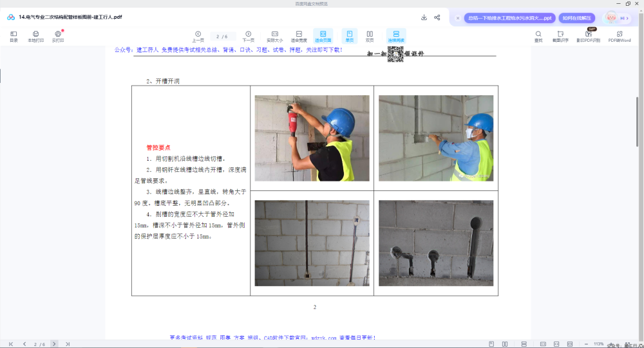This screenshot has width=644, height=348.
Task: Click the ppt summary suggestion pill
Action: pyautogui.click(x=509, y=18)
